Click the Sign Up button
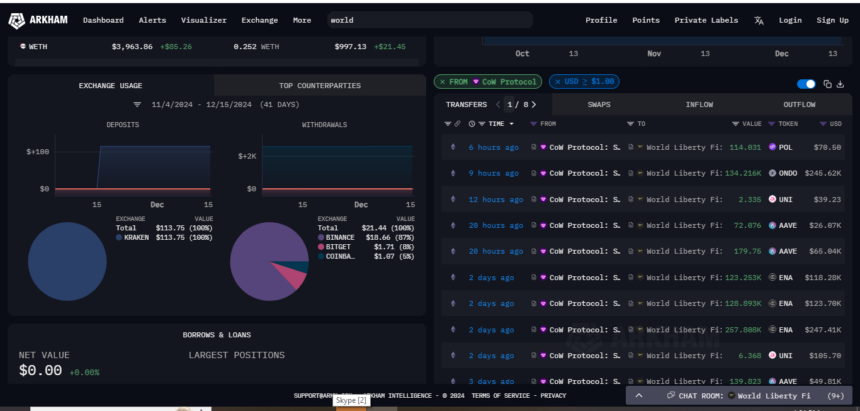860x411 pixels. click(833, 20)
